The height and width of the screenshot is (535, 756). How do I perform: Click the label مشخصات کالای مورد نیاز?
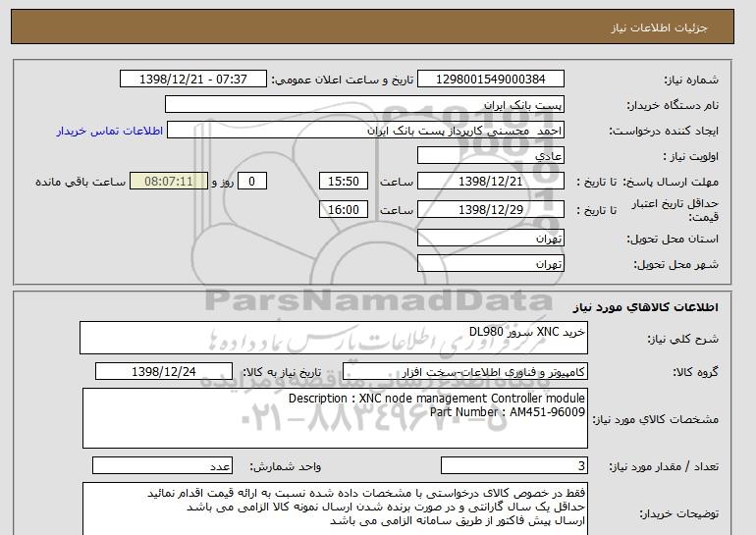[655, 419]
